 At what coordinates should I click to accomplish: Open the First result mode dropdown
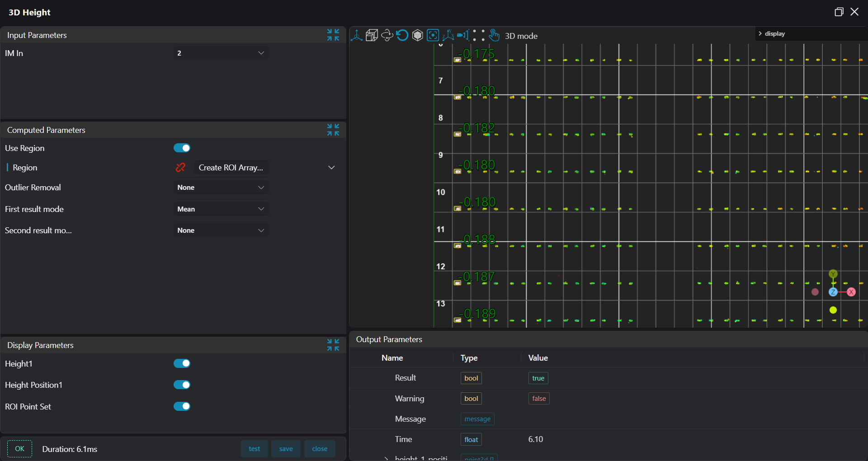(x=221, y=209)
